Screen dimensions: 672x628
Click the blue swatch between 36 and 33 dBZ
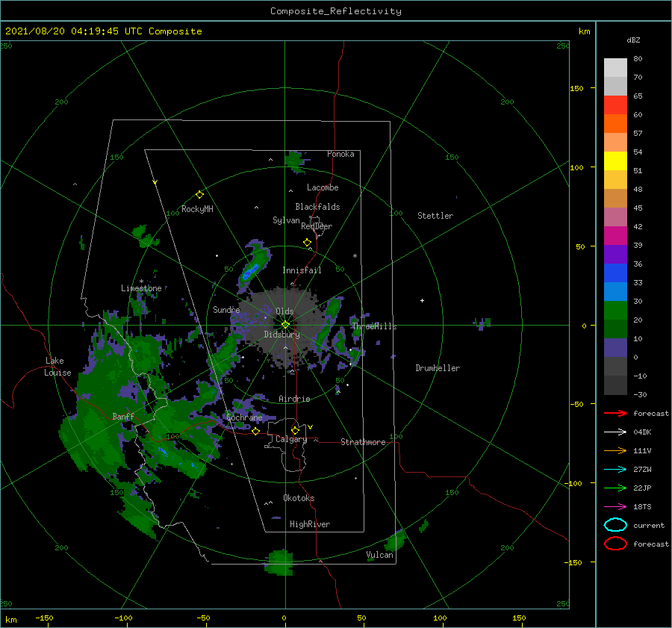pos(615,273)
